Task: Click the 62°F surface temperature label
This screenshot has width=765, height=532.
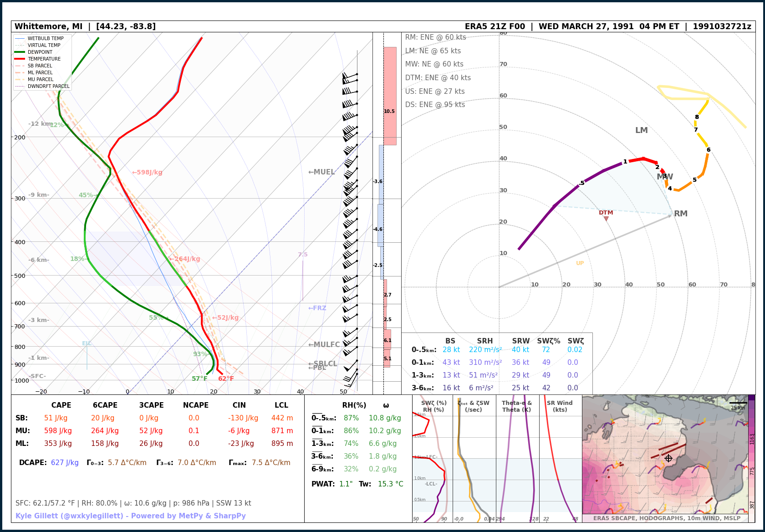Action: pyautogui.click(x=226, y=379)
